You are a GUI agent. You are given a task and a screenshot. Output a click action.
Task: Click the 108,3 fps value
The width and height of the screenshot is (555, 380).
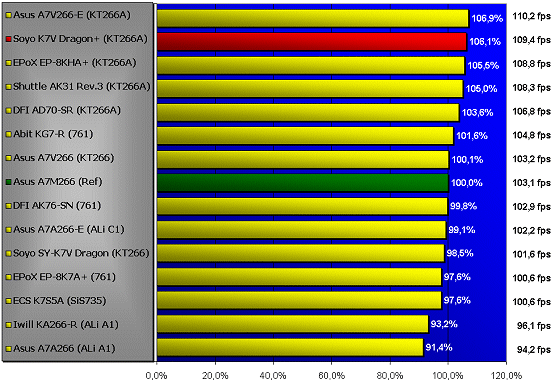(532, 87)
